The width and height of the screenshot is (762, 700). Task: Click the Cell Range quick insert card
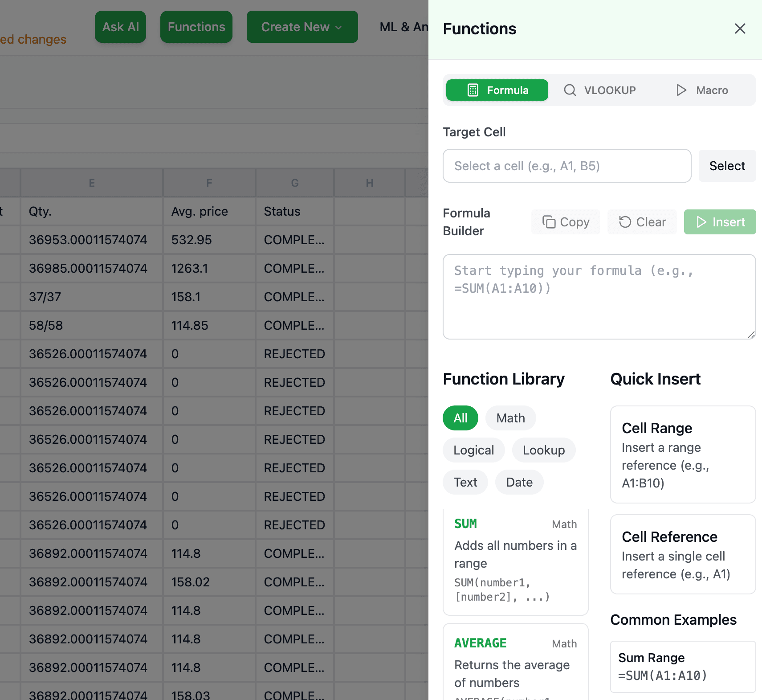683,454
